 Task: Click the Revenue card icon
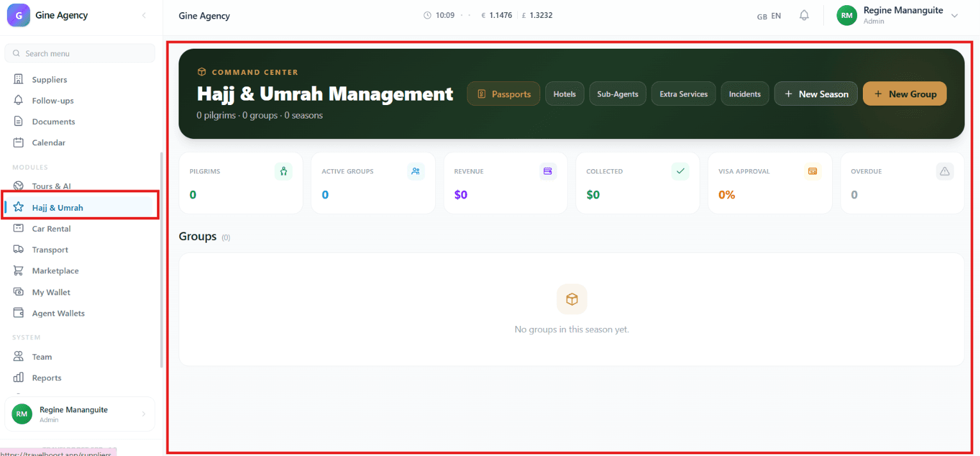pos(548,171)
